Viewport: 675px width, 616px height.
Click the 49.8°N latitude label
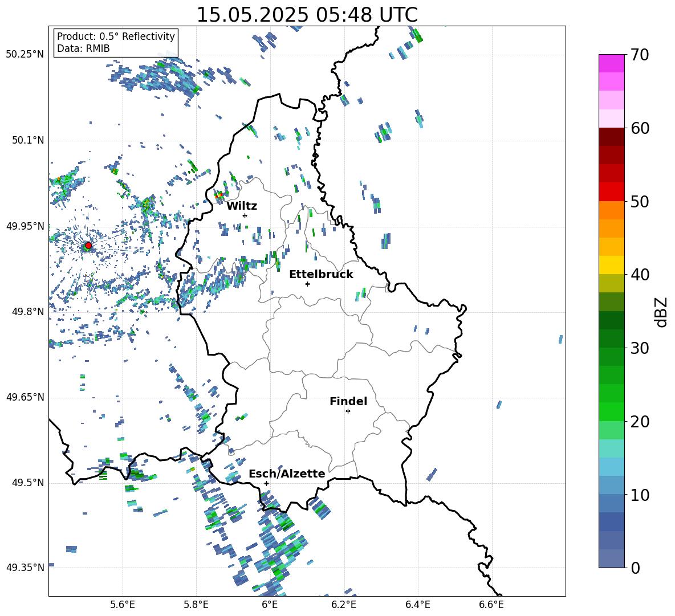pos(28,312)
